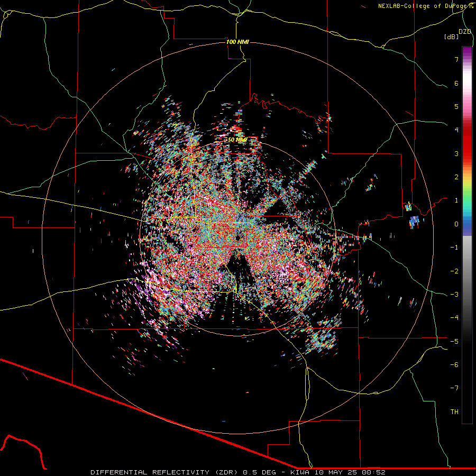Click the -2 value on the color scale

(x=454, y=271)
